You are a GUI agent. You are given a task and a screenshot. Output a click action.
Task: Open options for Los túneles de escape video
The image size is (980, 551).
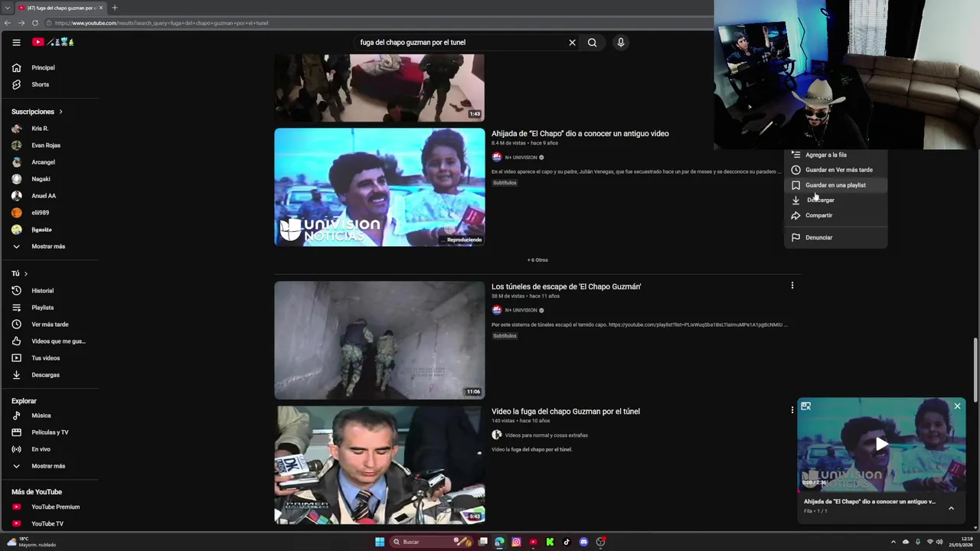pyautogui.click(x=792, y=285)
